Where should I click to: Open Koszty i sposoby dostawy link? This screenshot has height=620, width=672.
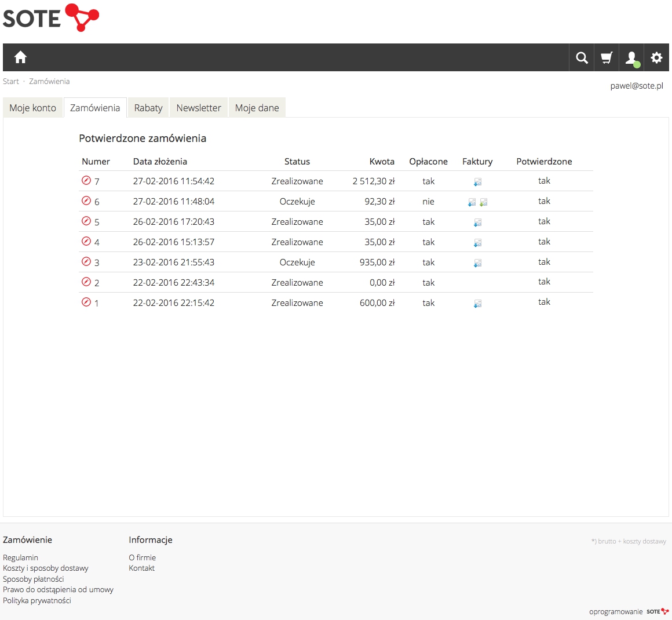45,568
